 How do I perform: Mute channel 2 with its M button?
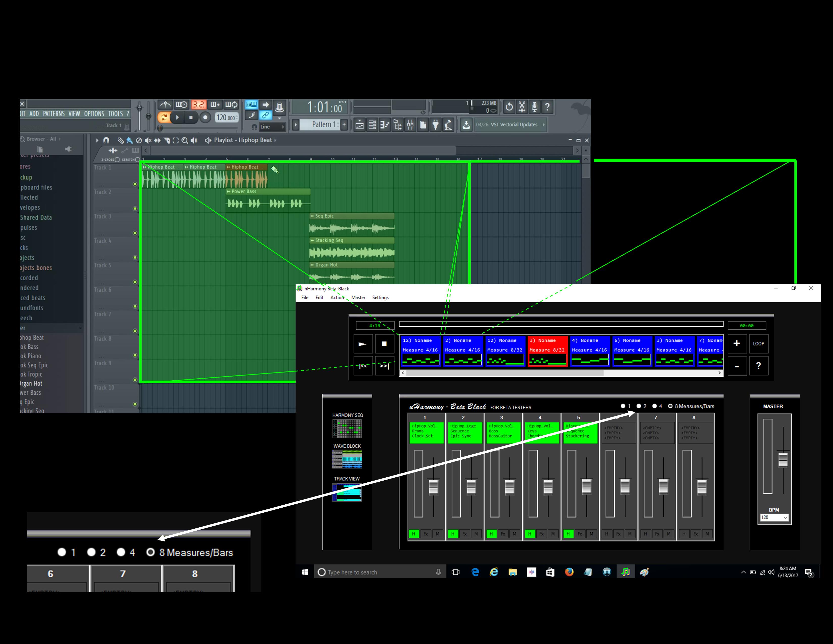click(476, 534)
